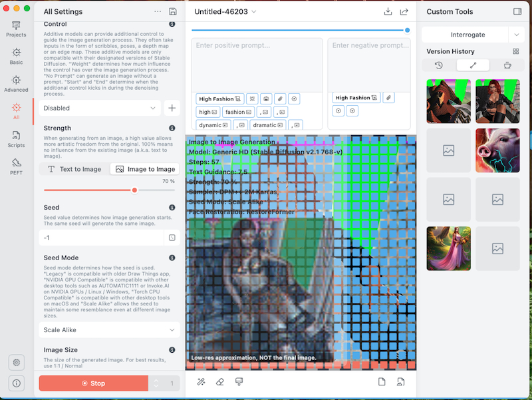Click the share icon in title bar
532x400 pixels.
click(404, 11)
